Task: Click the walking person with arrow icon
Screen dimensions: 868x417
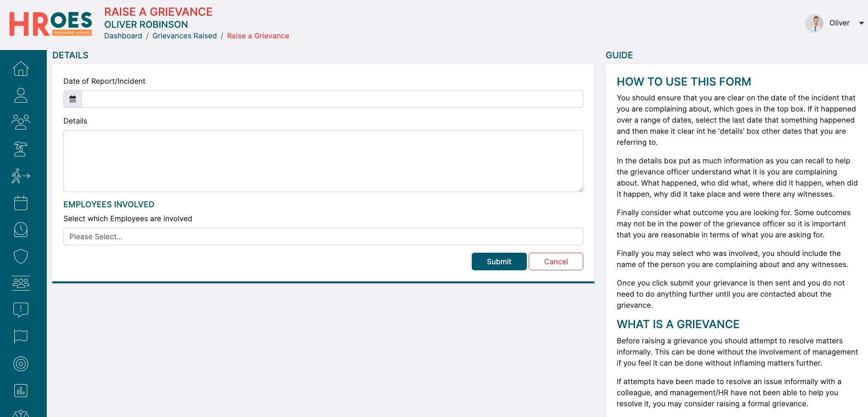Action: coord(21,176)
